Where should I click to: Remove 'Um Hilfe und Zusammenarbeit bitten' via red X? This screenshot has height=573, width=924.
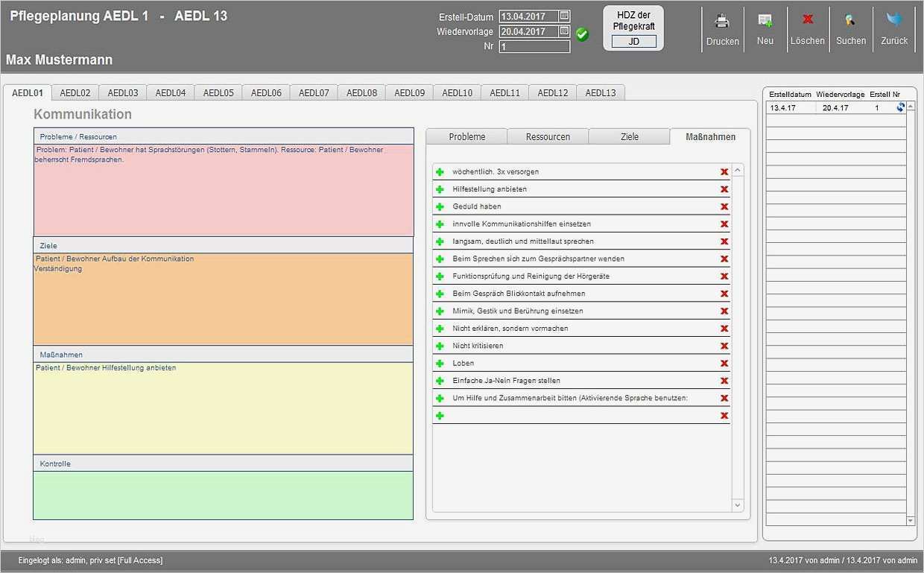point(724,398)
